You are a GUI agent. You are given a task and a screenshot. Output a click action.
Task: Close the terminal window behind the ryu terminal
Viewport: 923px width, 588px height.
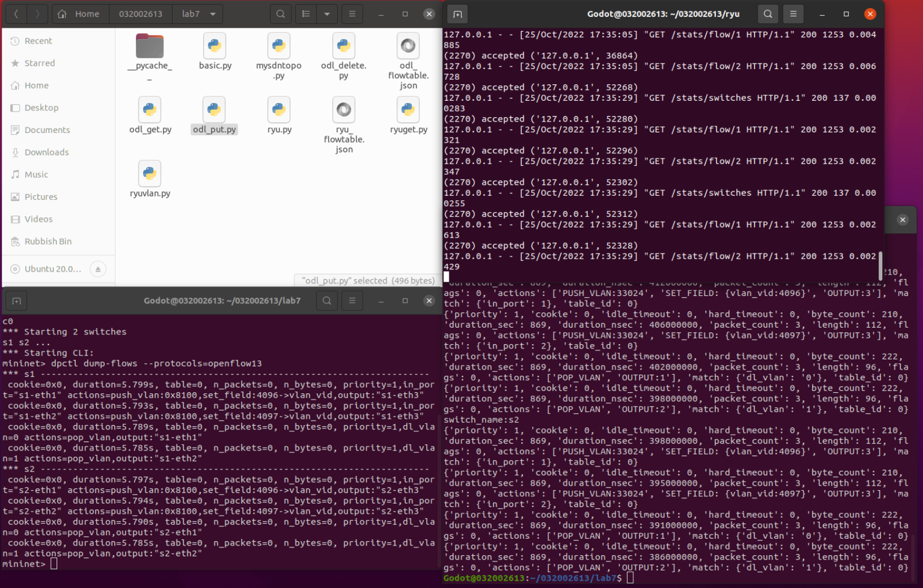click(903, 220)
